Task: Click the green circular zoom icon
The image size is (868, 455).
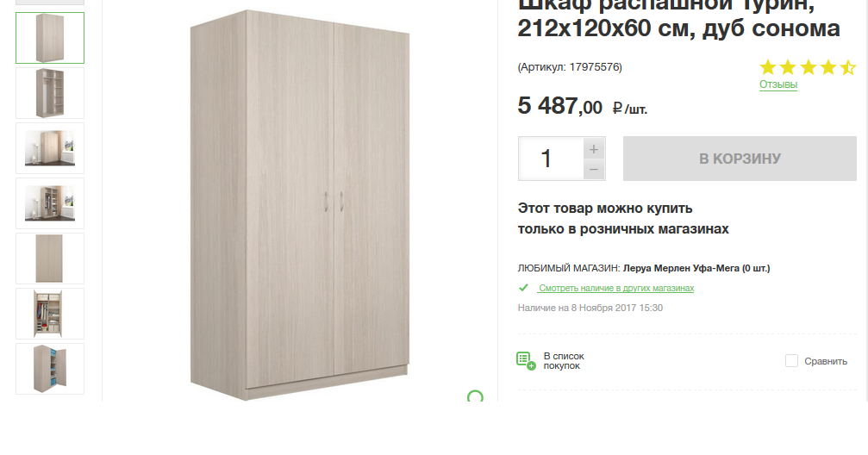Action: (x=475, y=396)
